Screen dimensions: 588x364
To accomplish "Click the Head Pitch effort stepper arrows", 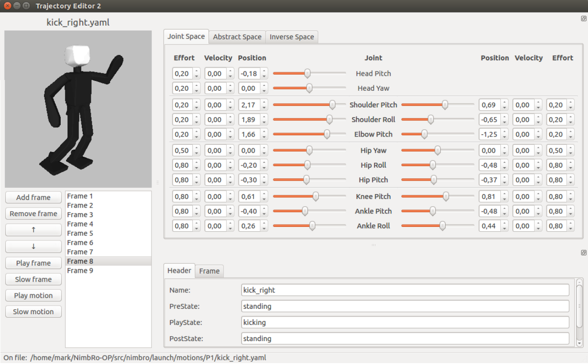I will click(x=196, y=73).
